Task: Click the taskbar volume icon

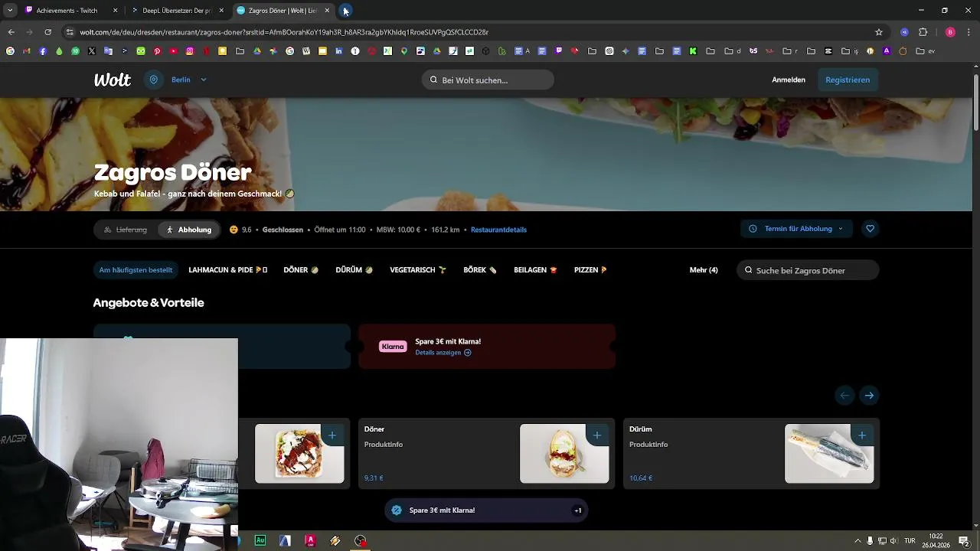Action: coord(893,541)
